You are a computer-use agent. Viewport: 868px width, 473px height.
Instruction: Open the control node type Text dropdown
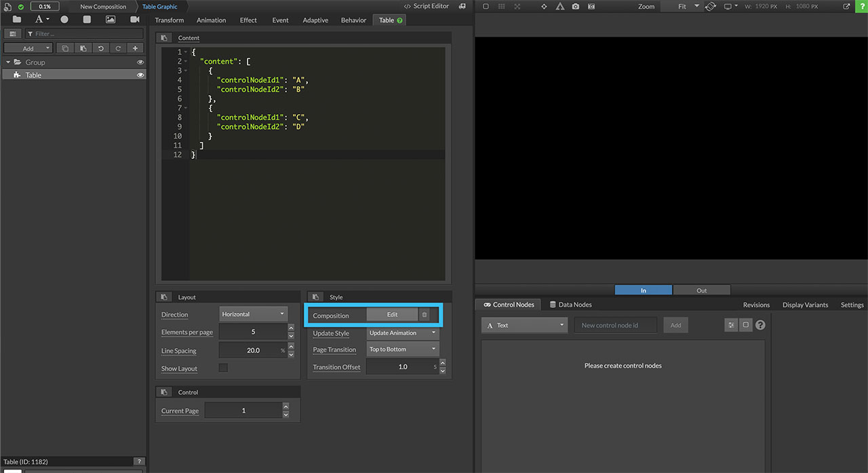point(524,325)
